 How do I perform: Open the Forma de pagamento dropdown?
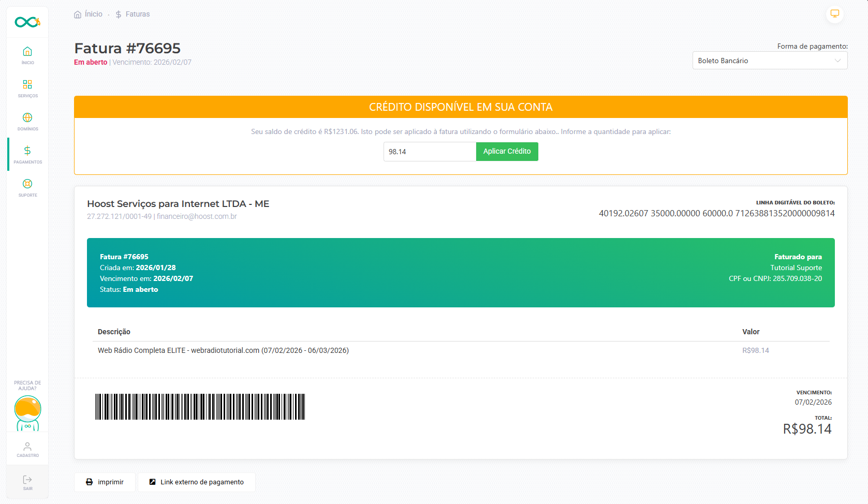(x=769, y=61)
